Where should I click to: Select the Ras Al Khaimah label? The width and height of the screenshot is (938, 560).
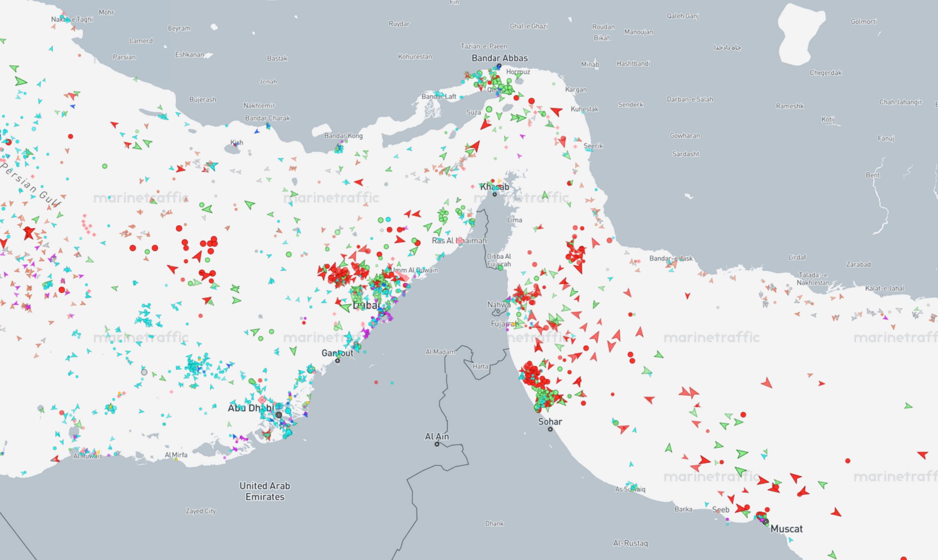[x=459, y=241]
